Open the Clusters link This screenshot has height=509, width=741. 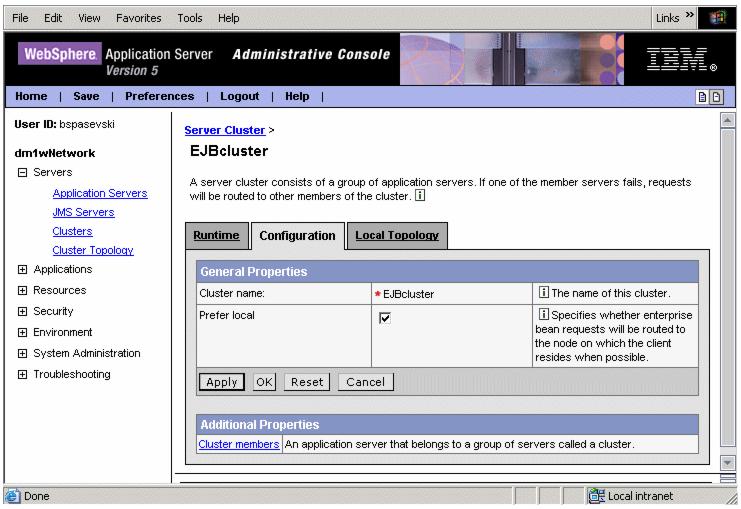(72, 232)
